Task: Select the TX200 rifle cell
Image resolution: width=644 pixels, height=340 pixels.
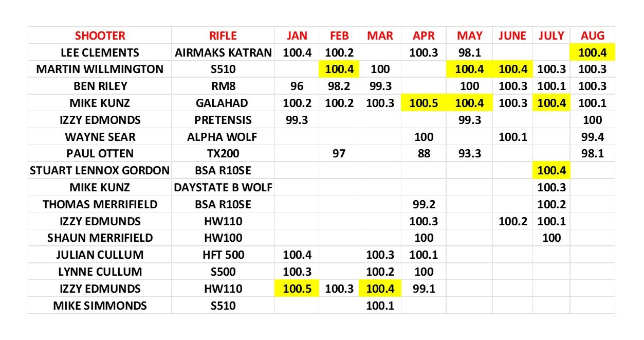Action: (x=223, y=154)
